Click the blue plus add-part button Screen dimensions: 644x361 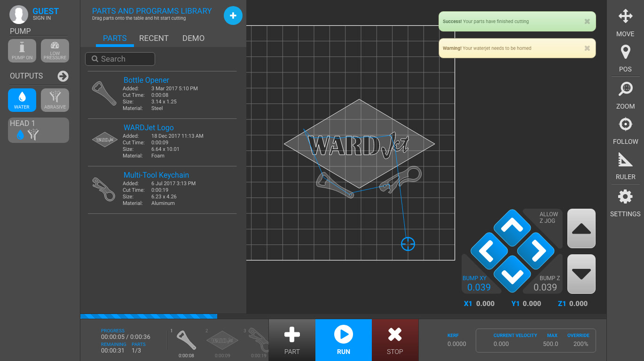click(x=233, y=16)
